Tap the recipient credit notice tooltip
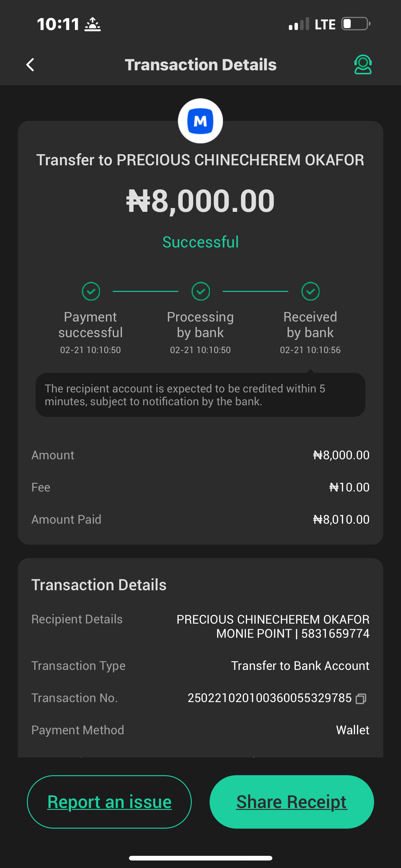The width and height of the screenshot is (401, 868). (200, 395)
